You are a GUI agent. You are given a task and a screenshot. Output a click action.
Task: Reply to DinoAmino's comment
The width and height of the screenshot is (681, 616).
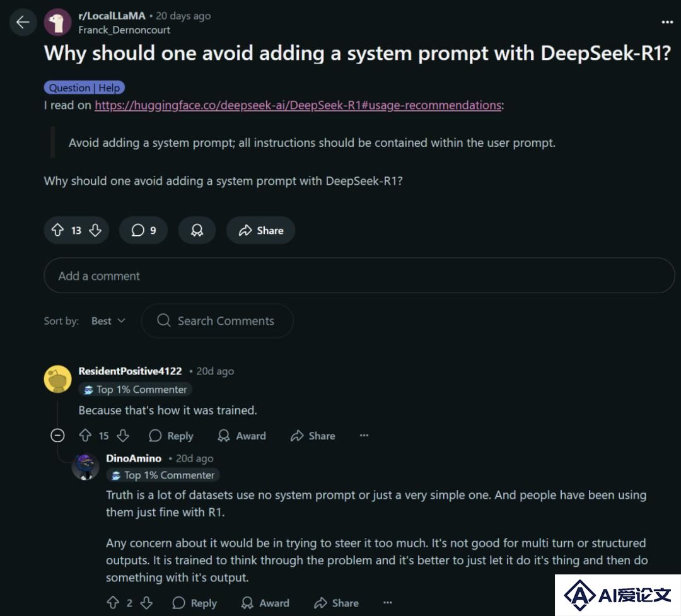pos(194,603)
